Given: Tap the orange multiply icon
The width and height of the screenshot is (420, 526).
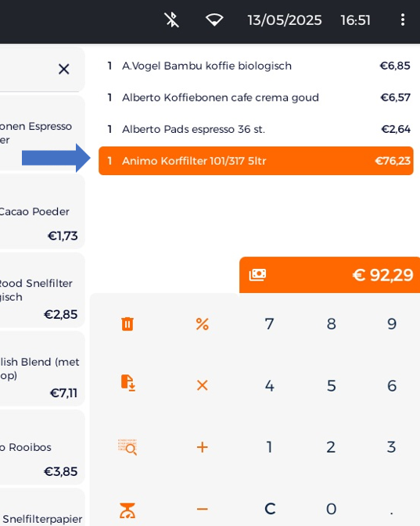Looking at the screenshot, I should pos(202,385).
